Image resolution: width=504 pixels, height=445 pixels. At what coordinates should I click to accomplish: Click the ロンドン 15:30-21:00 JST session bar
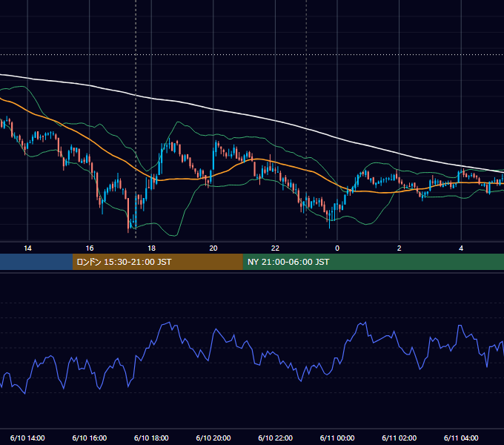157,262
